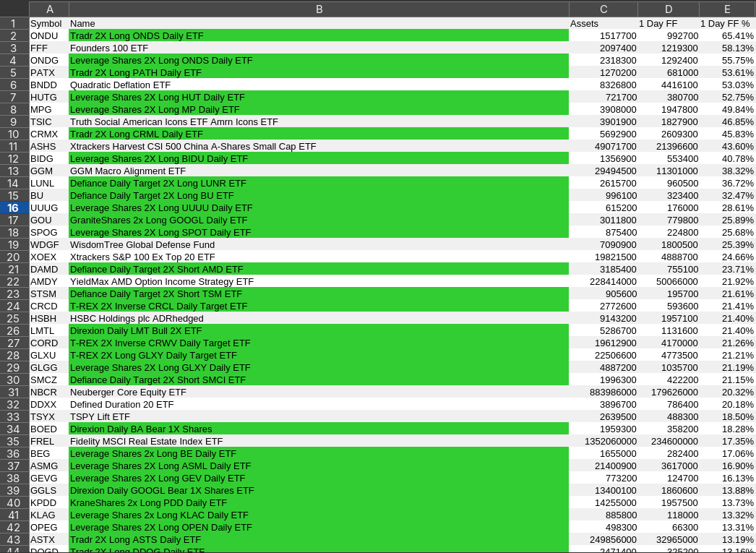Image resolution: width=756 pixels, height=553 pixels.
Task: Click assets value 1352060000
Action: (x=603, y=442)
